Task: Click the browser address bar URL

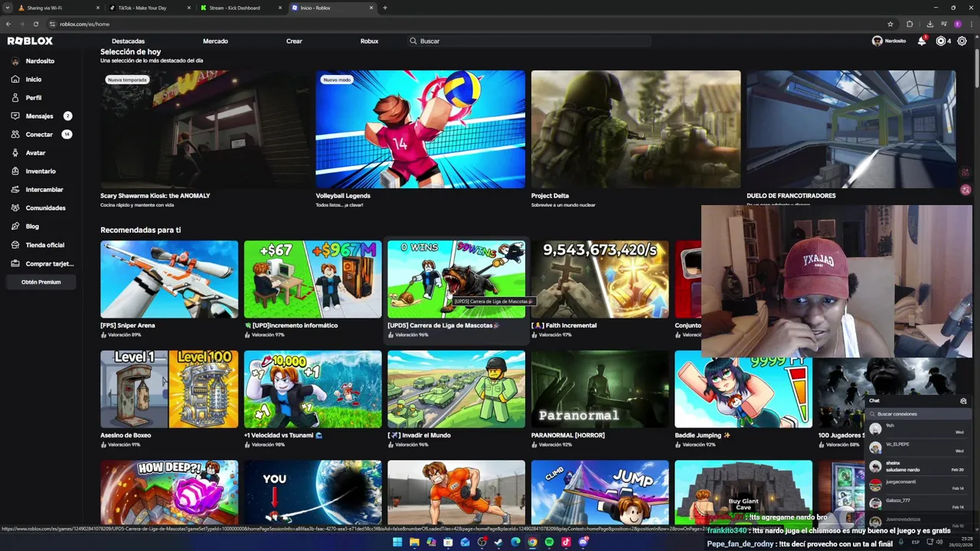Action: pos(84,24)
